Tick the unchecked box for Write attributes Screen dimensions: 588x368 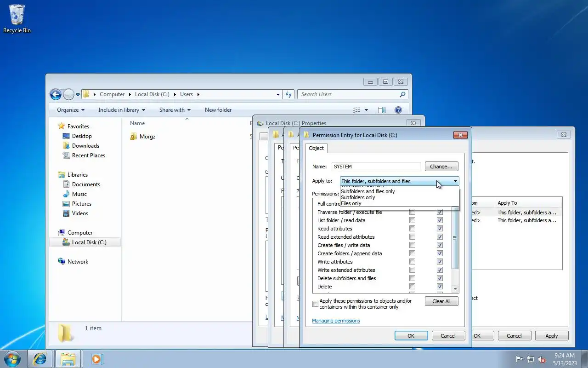coord(412,262)
